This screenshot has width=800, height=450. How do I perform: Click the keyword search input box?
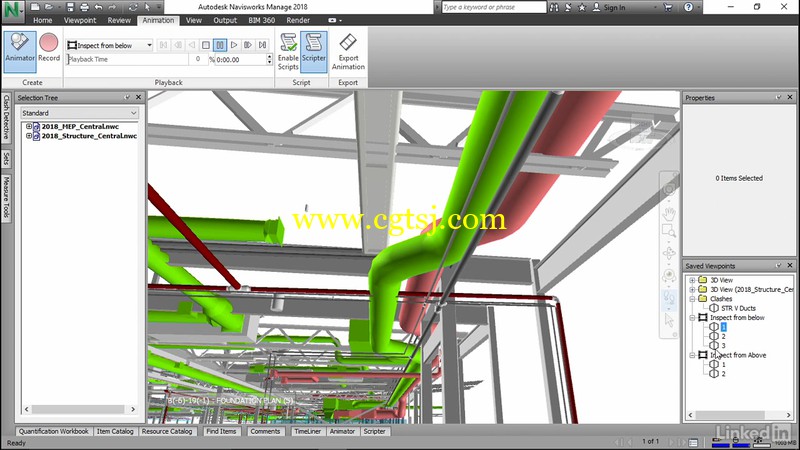click(x=494, y=7)
